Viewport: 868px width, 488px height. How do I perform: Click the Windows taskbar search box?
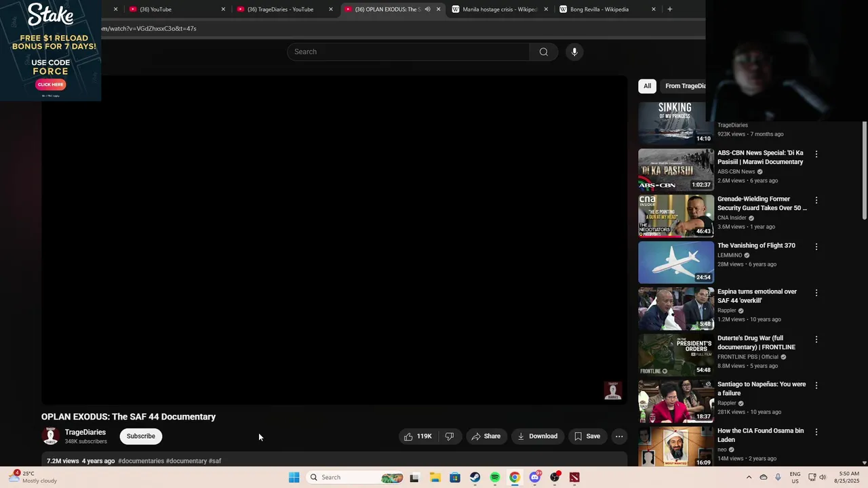(x=354, y=477)
